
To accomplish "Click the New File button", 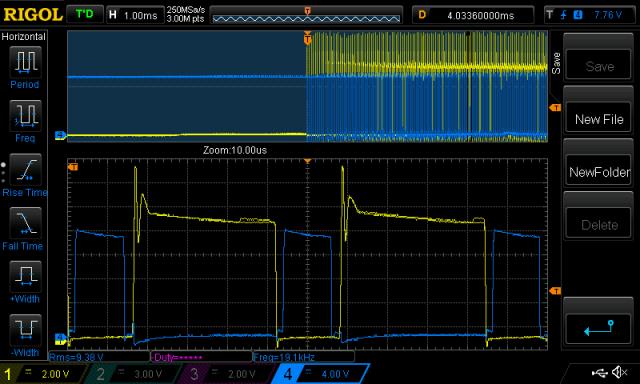I will pyautogui.click(x=598, y=120).
